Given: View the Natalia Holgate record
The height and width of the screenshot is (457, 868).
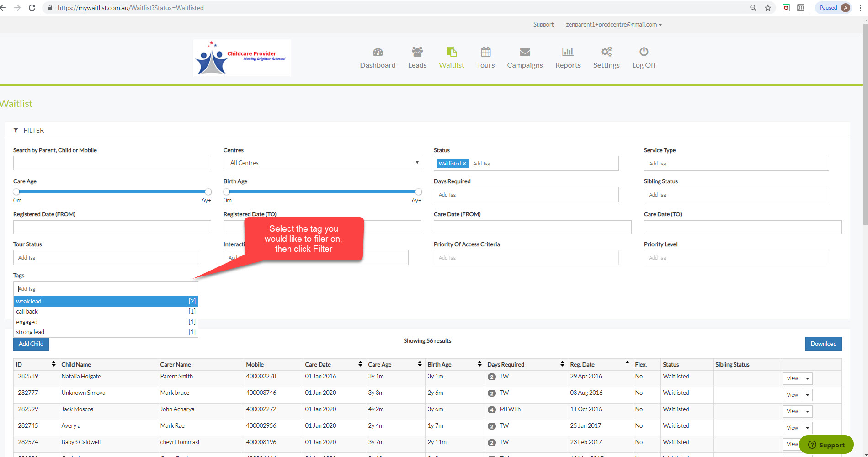Looking at the screenshot, I should click(x=792, y=378).
